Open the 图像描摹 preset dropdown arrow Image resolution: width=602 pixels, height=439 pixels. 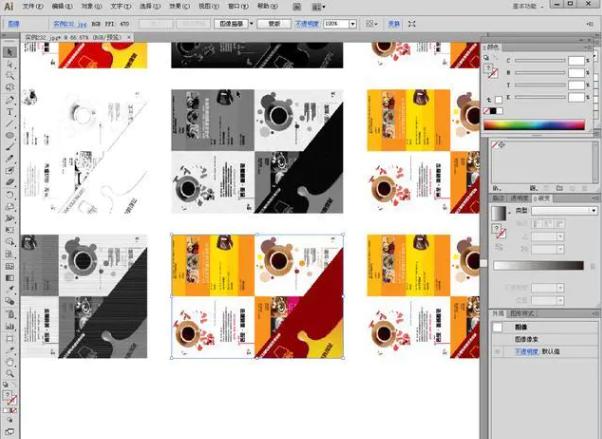tap(251, 23)
